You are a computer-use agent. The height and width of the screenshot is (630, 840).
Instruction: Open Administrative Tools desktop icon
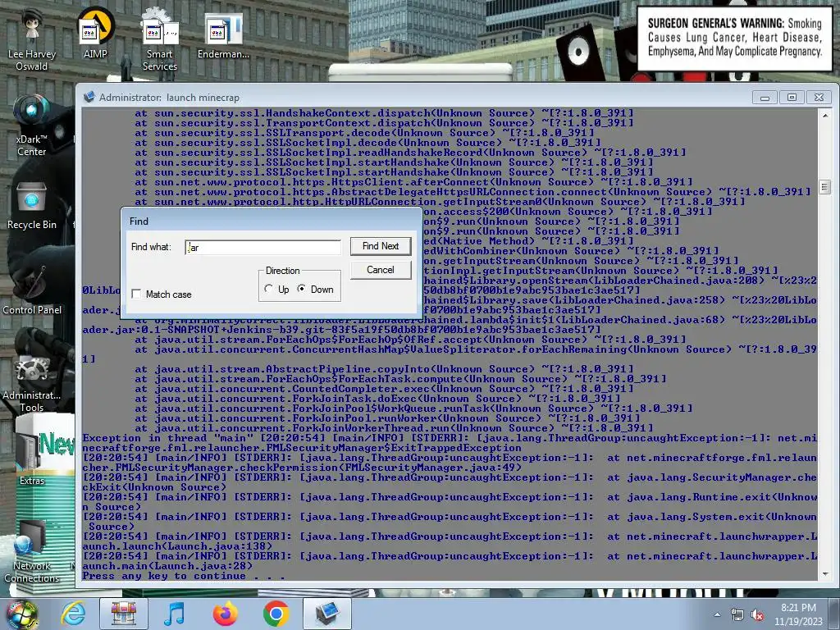tap(32, 383)
